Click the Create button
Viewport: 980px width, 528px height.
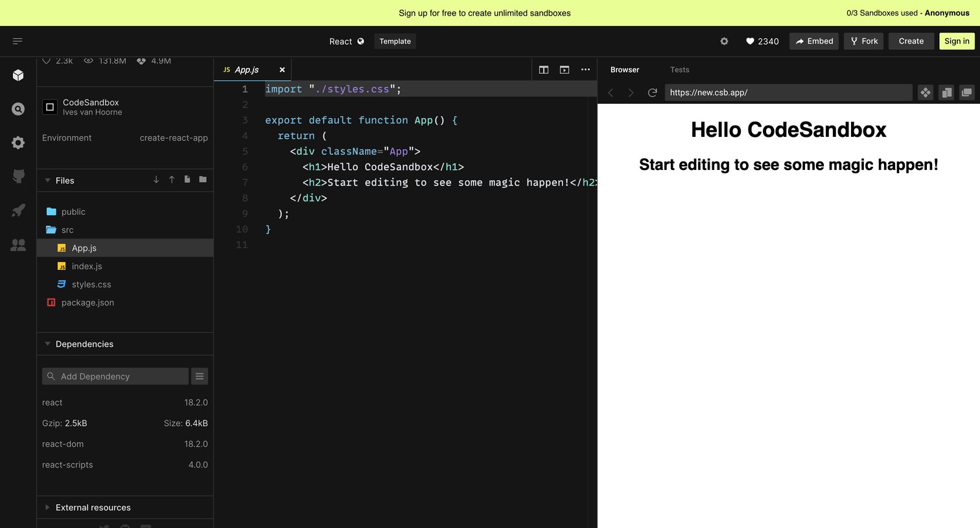(x=911, y=41)
